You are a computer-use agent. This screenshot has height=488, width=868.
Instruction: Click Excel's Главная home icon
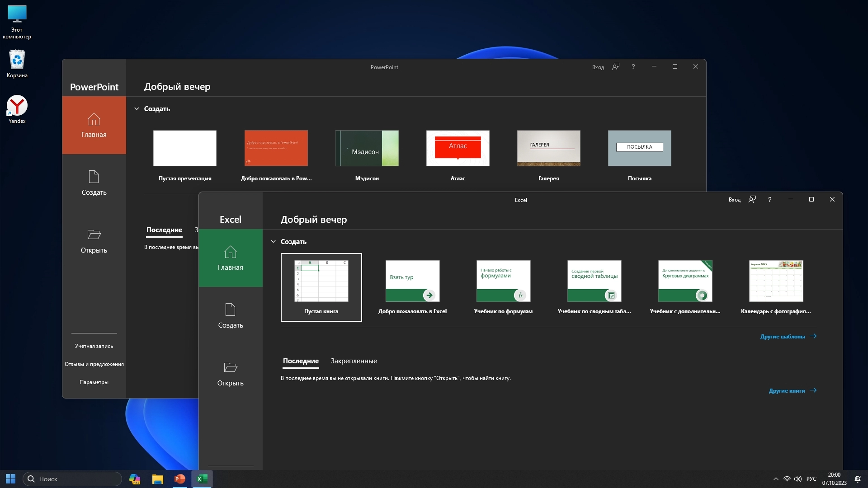point(230,252)
